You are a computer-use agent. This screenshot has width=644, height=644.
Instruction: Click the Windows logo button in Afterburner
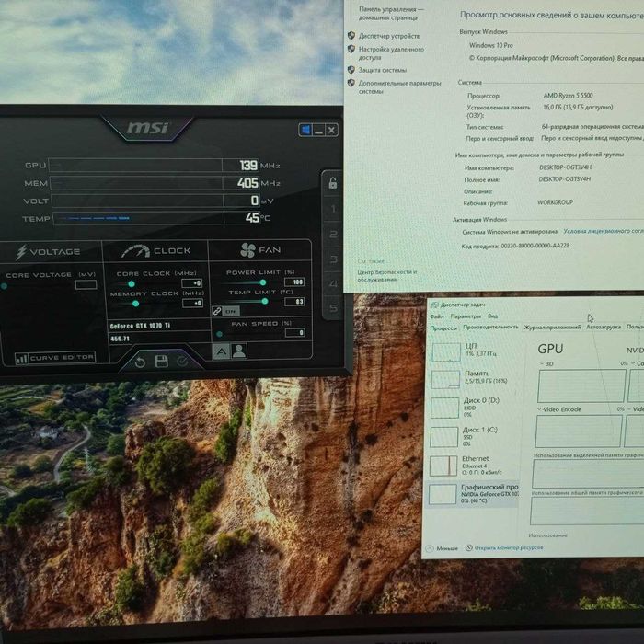pyautogui.click(x=305, y=130)
